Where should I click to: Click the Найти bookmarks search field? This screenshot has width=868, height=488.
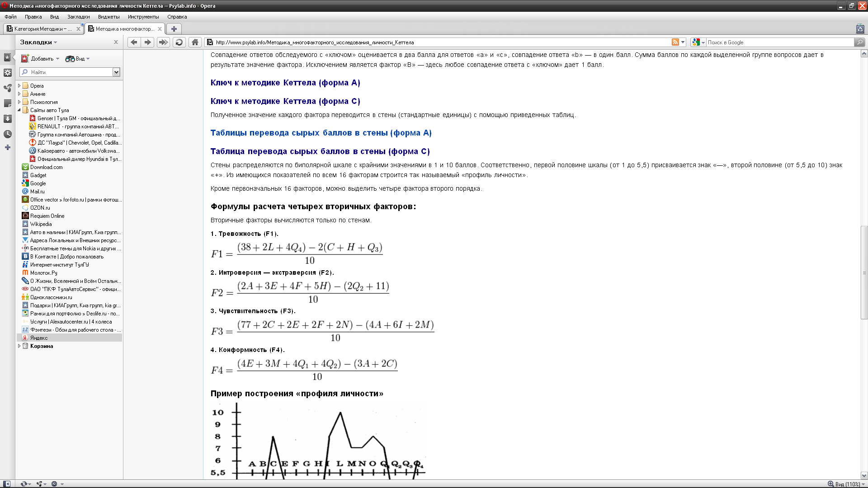click(66, 72)
